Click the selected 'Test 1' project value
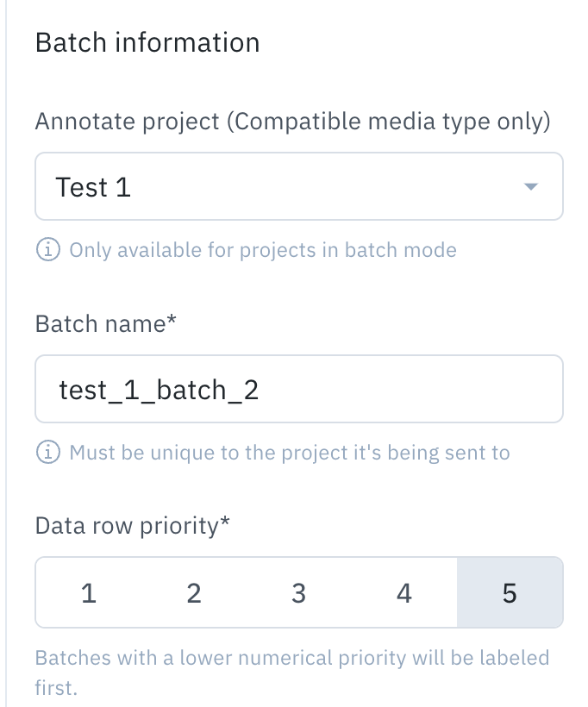588x707 pixels. point(93,187)
